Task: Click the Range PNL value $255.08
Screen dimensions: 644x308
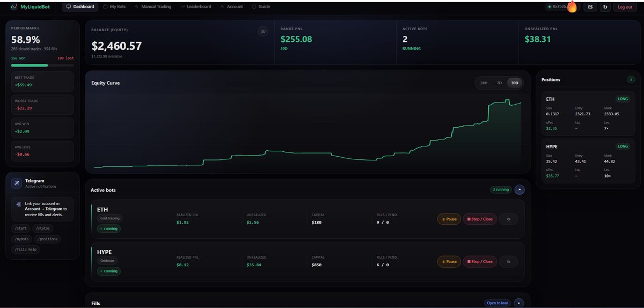Action: click(296, 39)
